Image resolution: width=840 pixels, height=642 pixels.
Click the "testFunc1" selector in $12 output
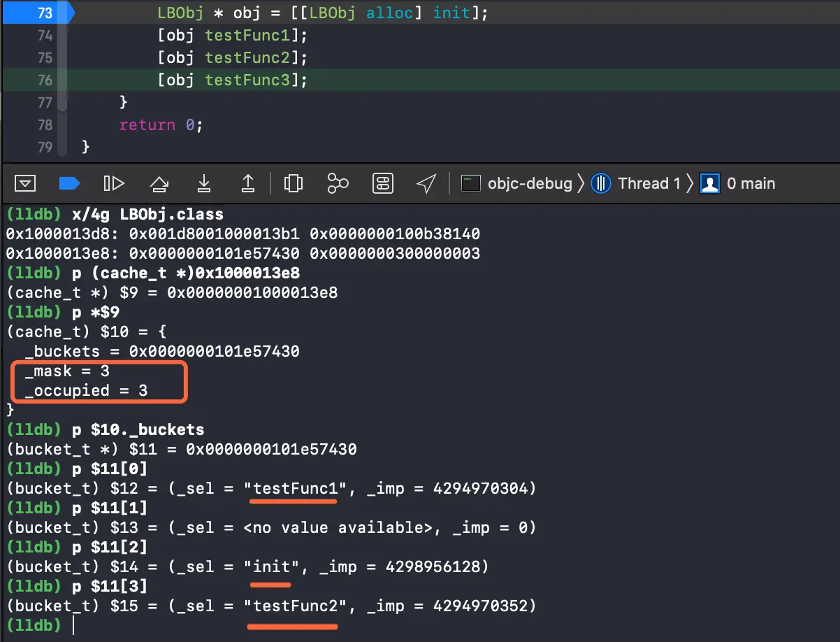pyautogui.click(x=296, y=488)
